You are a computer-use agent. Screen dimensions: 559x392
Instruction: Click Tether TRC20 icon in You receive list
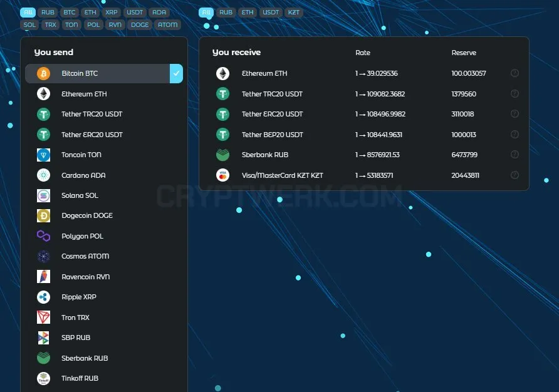pos(223,94)
